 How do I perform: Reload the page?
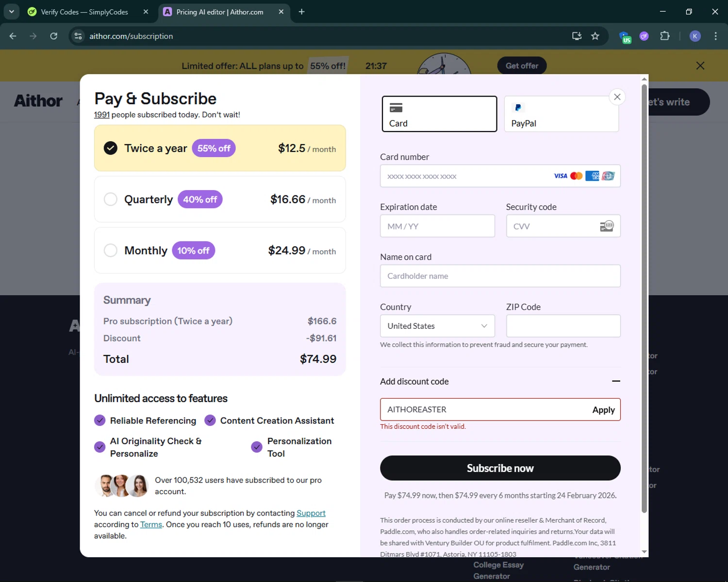click(x=54, y=36)
